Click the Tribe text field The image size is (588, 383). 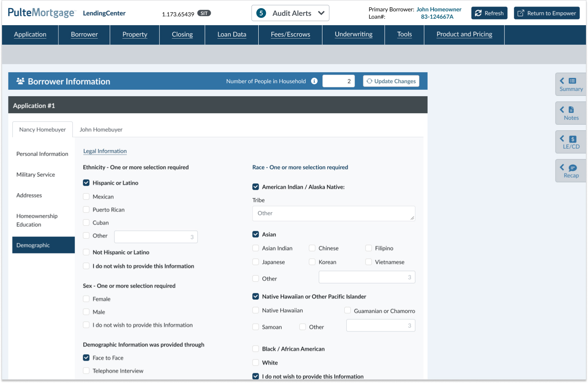[x=333, y=214]
